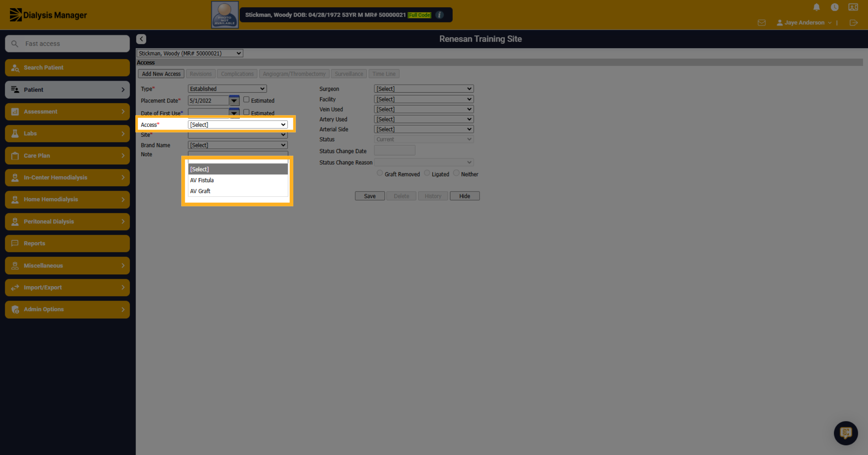Switch to the Revisions tab
Viewport: 868px width, 455px height.
(201, 74)
